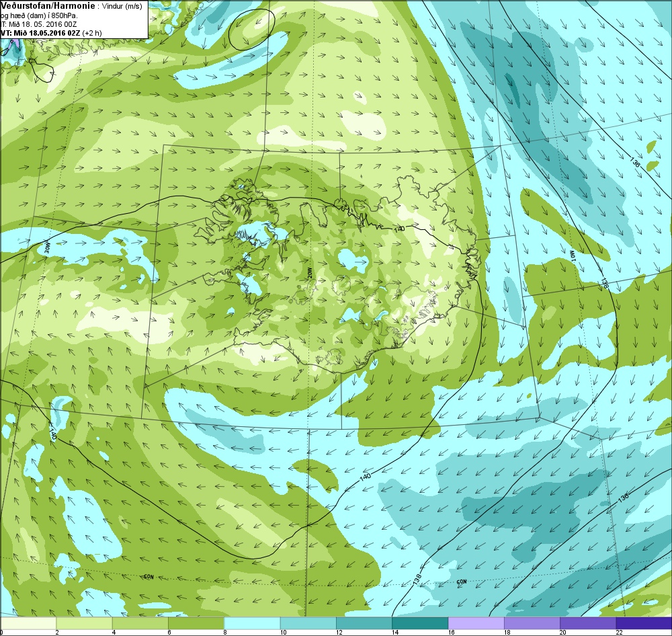Click the '30W' longitude label

(x=48, y=249)
